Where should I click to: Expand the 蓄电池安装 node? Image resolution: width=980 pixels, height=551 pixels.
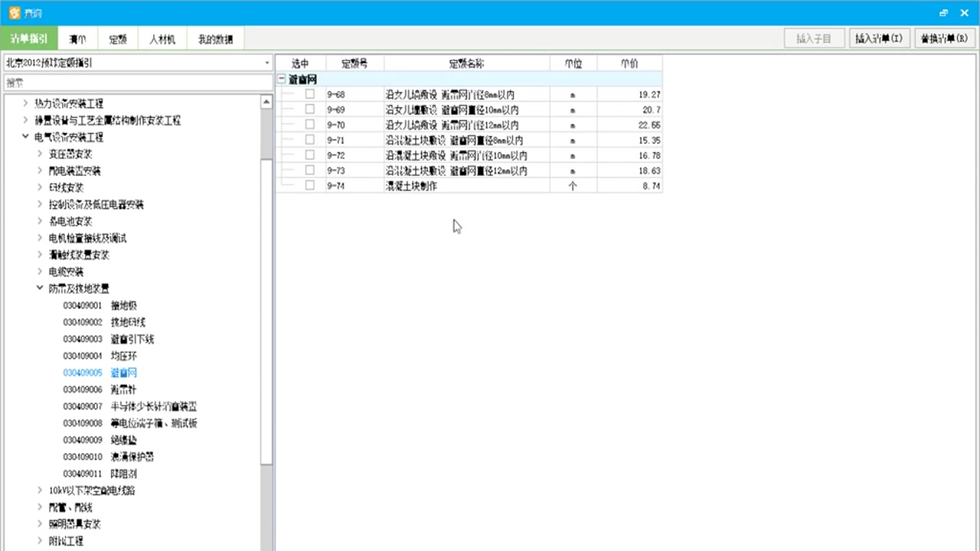[40, 221]
